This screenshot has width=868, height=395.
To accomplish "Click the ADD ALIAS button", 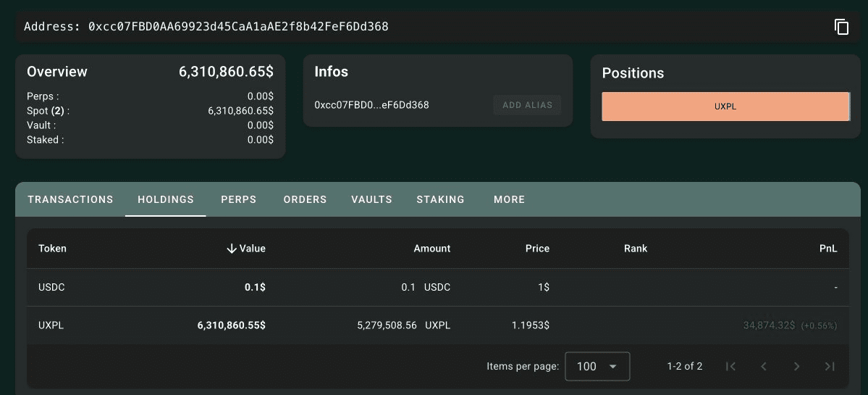I will click(x=527, y=104).
